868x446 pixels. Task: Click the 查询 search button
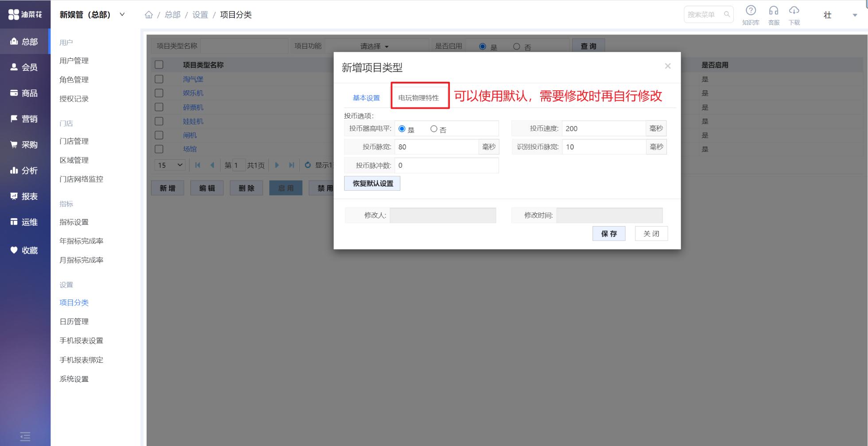coord(588,46)
